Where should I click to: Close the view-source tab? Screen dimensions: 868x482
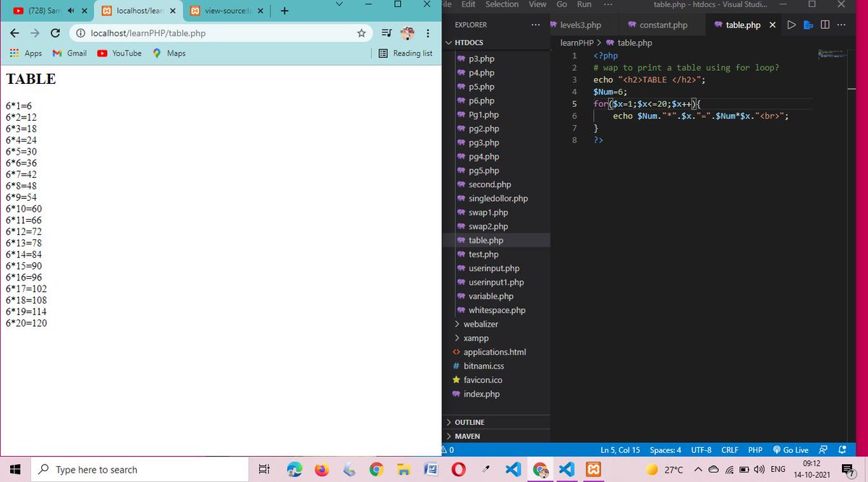tap(262, 12)
